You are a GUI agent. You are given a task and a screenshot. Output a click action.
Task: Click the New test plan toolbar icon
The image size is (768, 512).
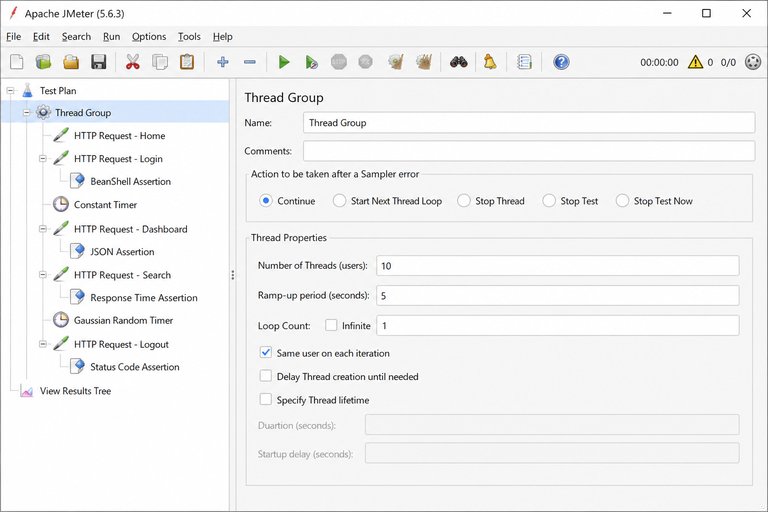(x=17, y=62)
